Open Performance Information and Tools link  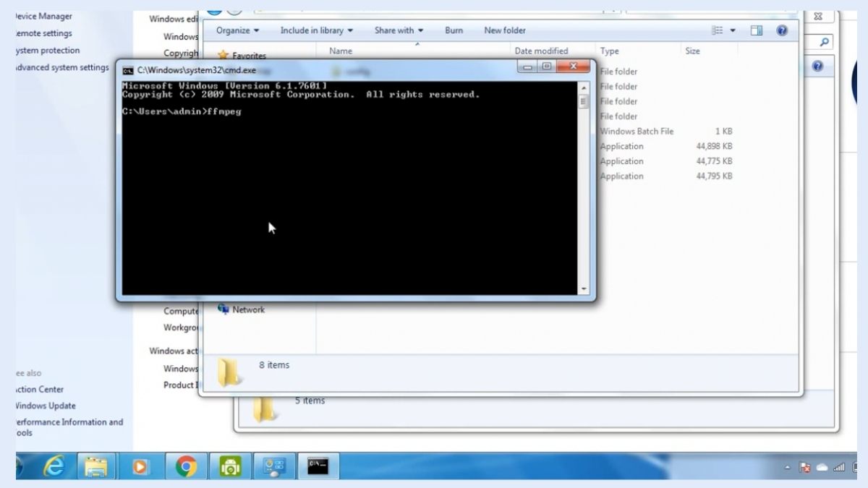coord(69,427)
